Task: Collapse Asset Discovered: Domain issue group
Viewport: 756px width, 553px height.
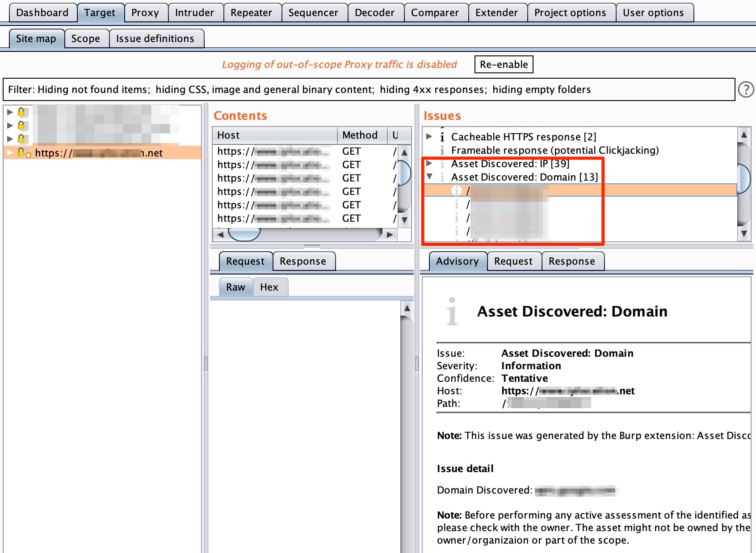Action: (429, 177)
